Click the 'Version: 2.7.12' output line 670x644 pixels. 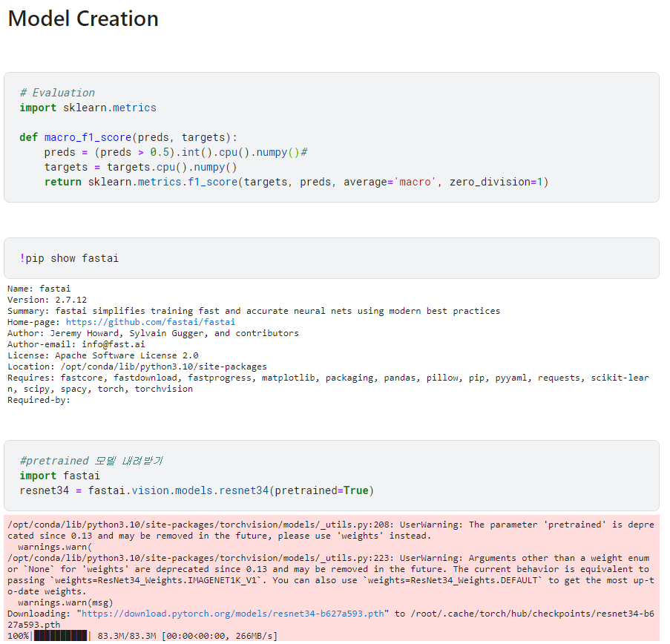[x=47, y=300]
